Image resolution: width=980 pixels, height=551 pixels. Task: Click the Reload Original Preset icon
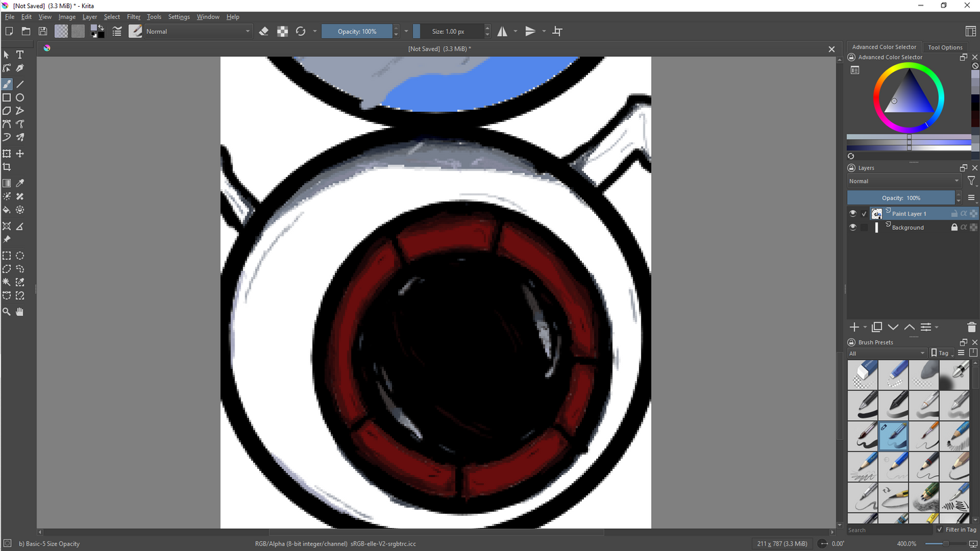(x=300, y=31)
